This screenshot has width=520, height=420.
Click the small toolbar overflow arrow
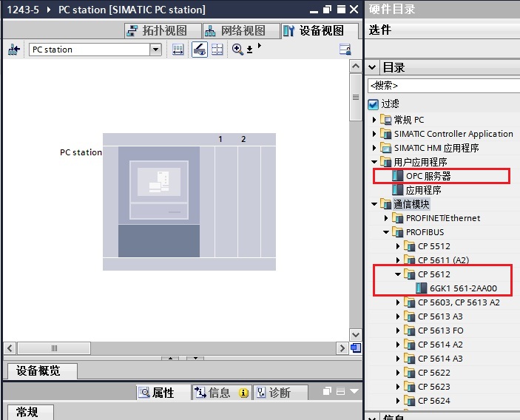click(260, 45)
